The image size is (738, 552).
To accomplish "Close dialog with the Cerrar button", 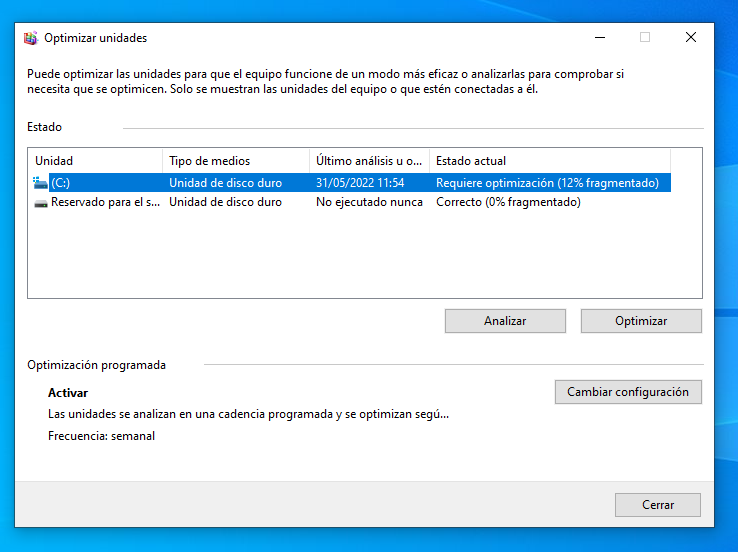I will click(658, 505).
